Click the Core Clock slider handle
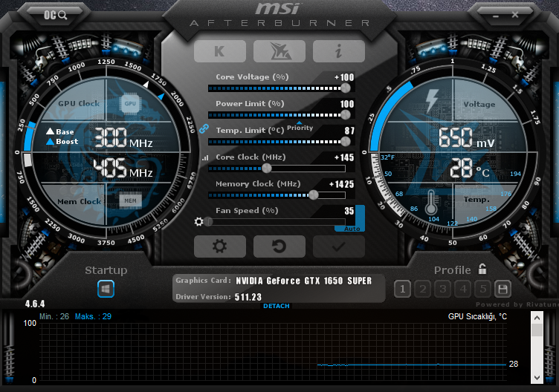This screenshot has height=392, width=559. tap(266, 168)
